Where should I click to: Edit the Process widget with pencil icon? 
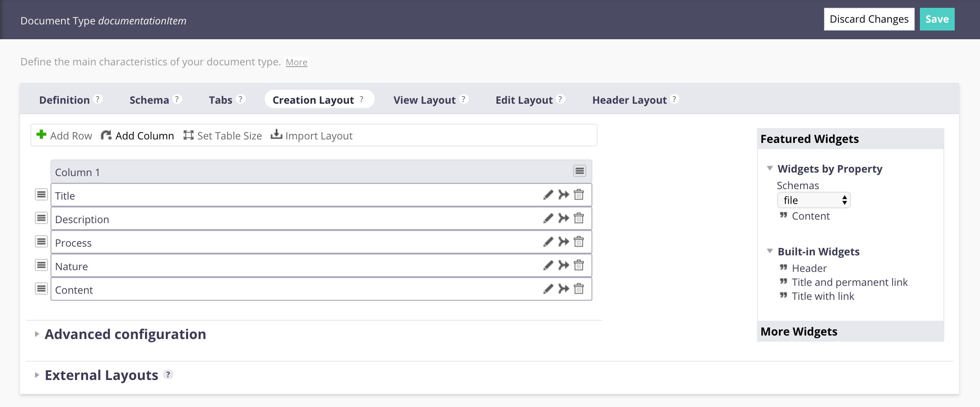pyautogui.click(x=548, y=242)
